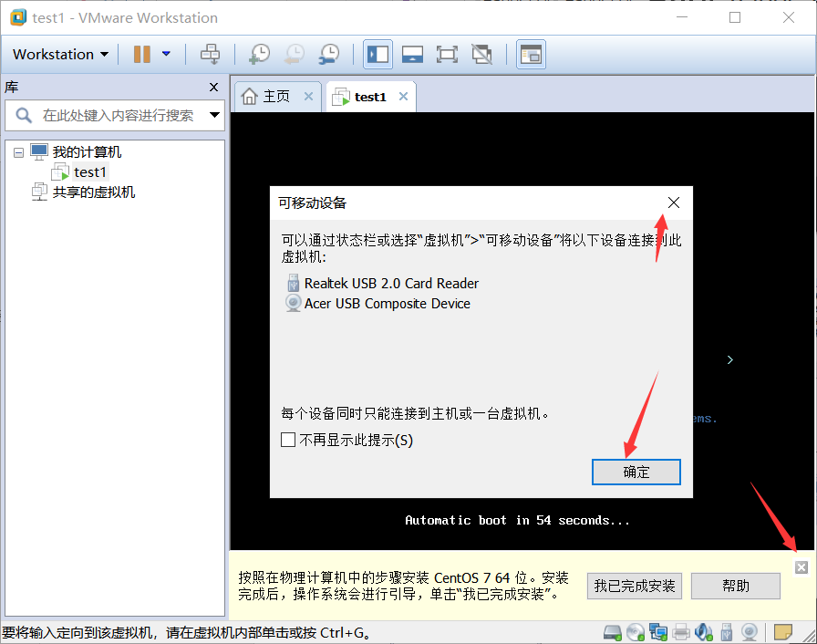
Task: Click the 帮助 button
Action: (736, 587)
